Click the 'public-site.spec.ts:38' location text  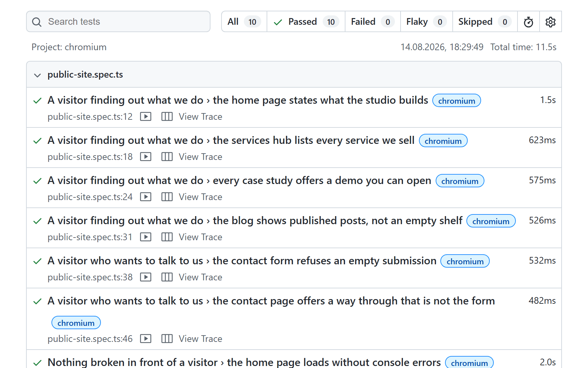pyautogui.click(x=90, y=277)
